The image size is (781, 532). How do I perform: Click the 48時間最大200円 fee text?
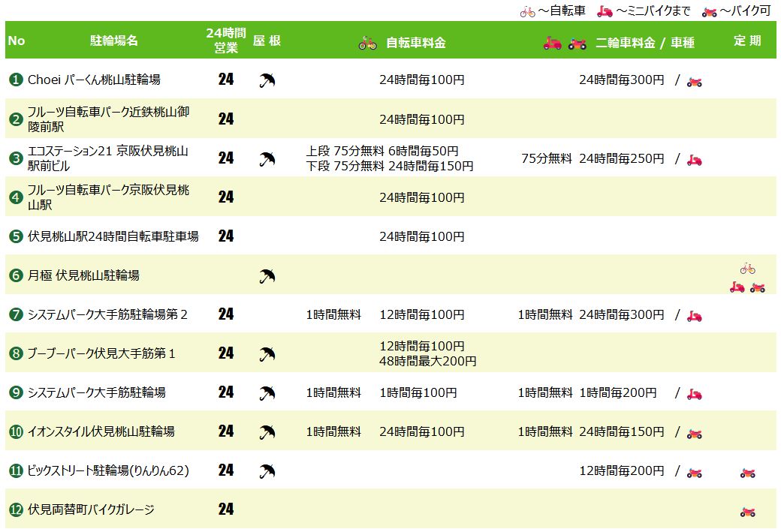pyautogui.click(x=428, y=361)
